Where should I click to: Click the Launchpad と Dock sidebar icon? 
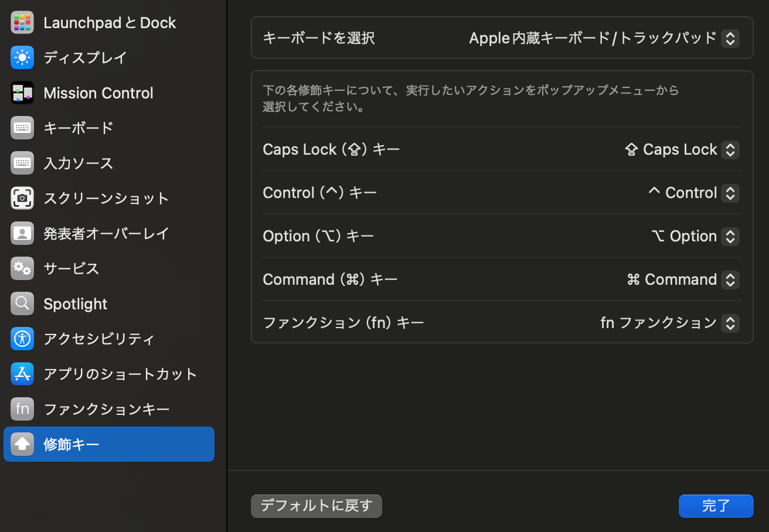click(x=22, y=22)
